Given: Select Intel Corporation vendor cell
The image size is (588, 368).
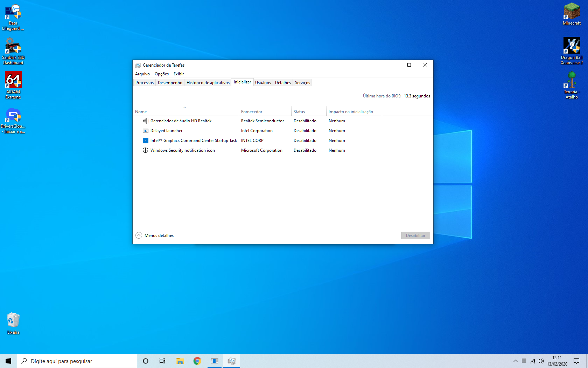Looking at the screenshot, I should click(x=257, y=131).
